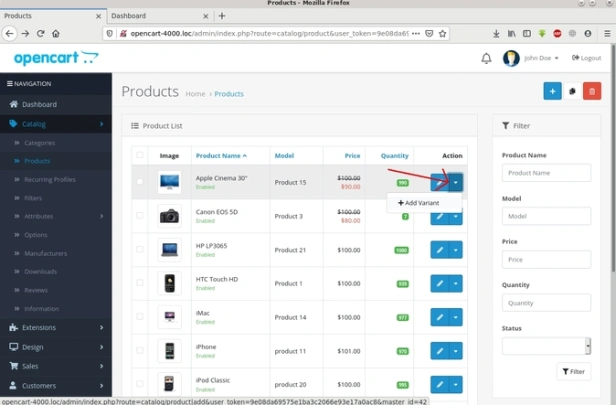Click the page vertical scrollbar
The width and height of the screenshot is (616, 405).
(613, 157)
